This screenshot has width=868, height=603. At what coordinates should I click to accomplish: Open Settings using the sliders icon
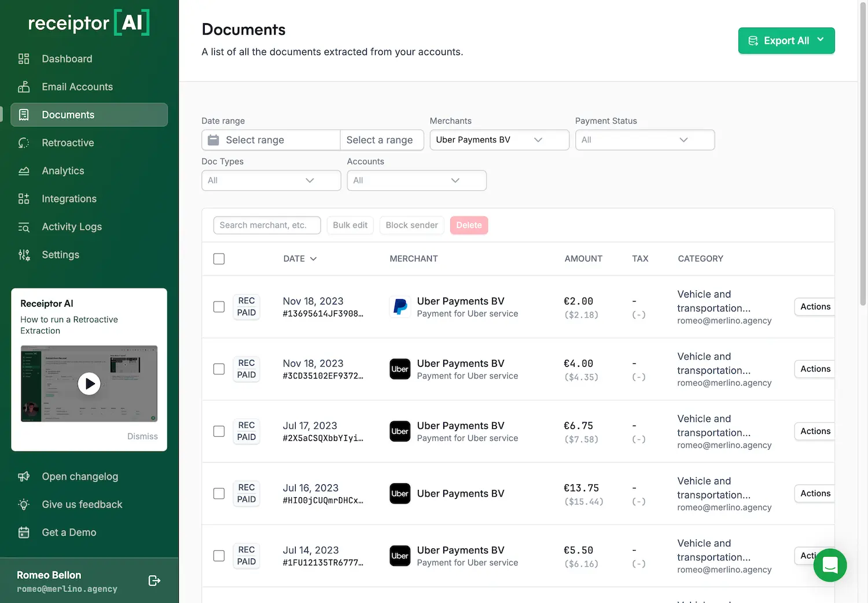point(24,255)
